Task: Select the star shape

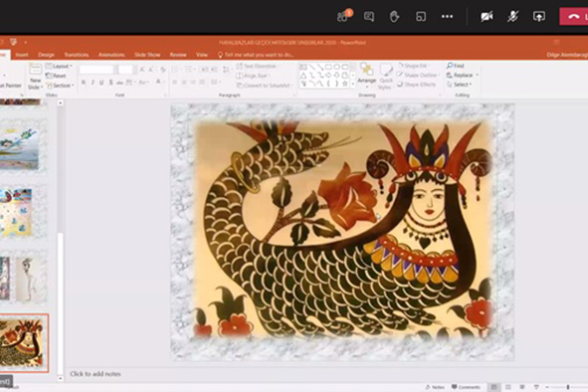Action: point(345,84)
